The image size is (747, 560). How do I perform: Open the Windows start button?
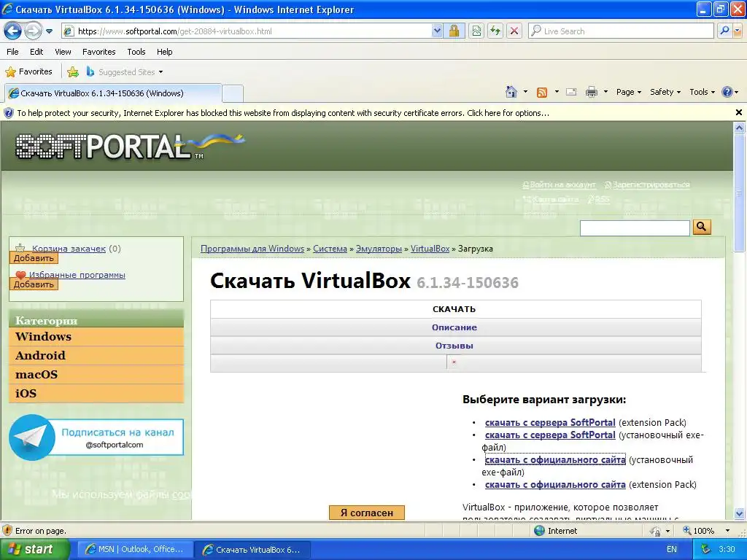tap(34, 549)
